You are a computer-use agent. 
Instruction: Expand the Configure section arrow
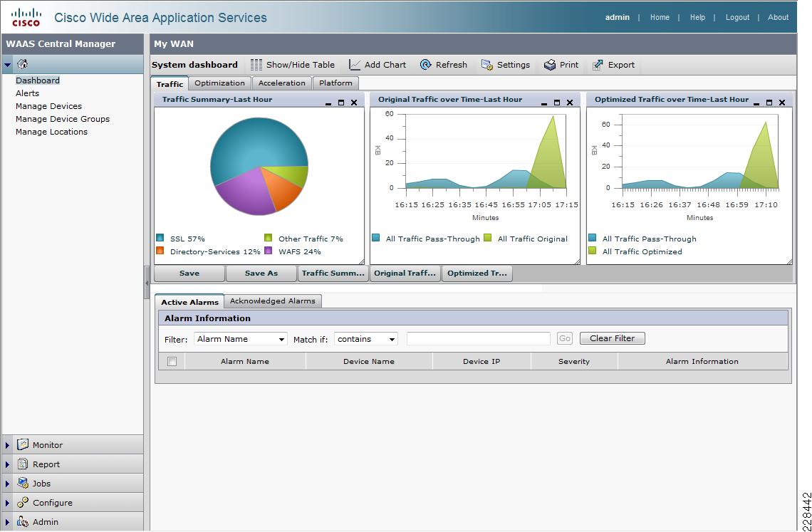[x=7, y=503]
